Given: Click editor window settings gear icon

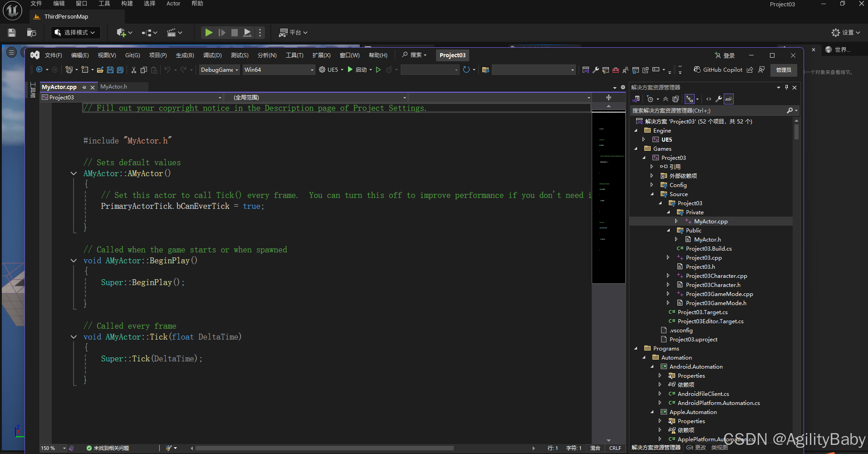Looking at the screenshot, I should (x=623, y=87).
